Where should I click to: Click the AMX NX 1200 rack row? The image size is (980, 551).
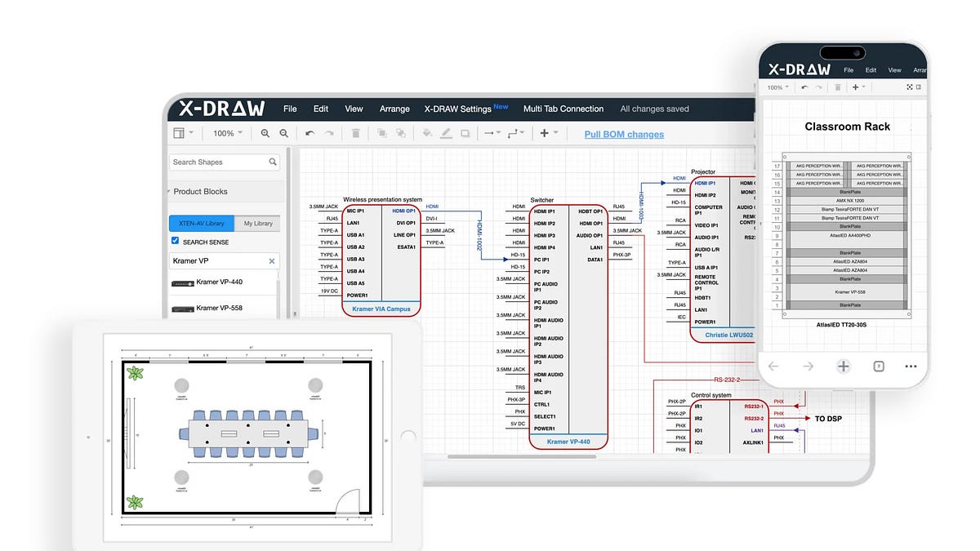coord(849,200)
